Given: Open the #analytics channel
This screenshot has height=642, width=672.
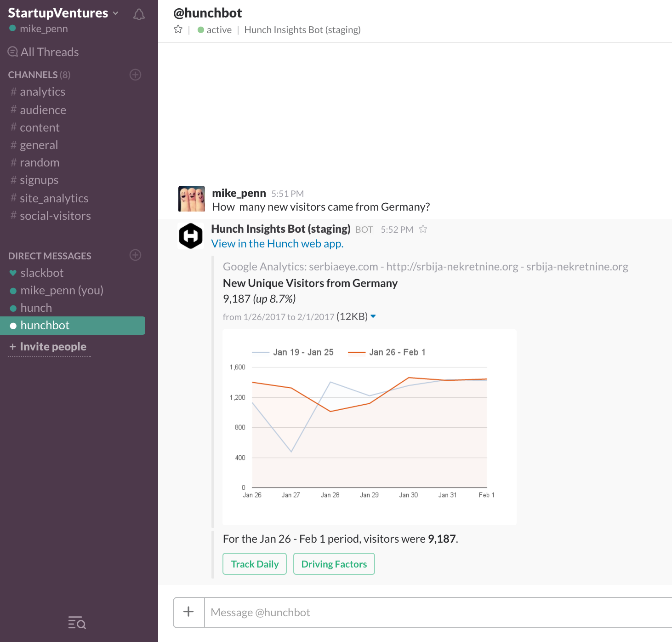Looking at the screenshot, I should point(42,92).
